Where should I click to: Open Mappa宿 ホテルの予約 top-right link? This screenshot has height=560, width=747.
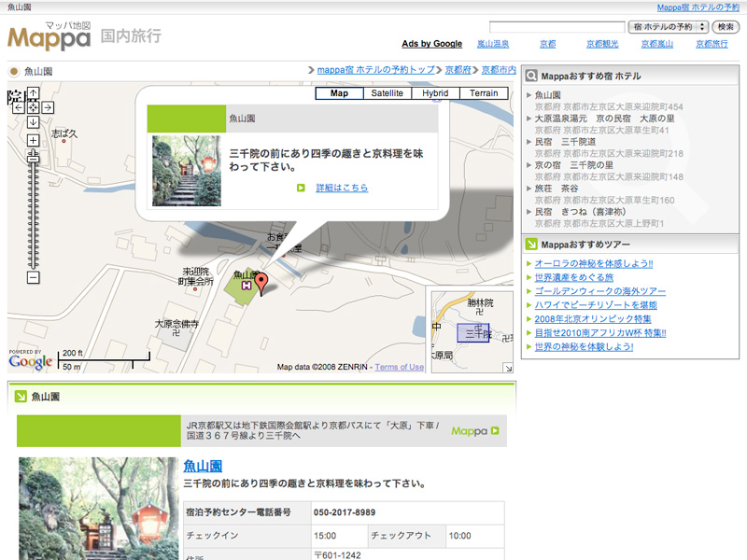pyautogui.click(x=698, y=7)
